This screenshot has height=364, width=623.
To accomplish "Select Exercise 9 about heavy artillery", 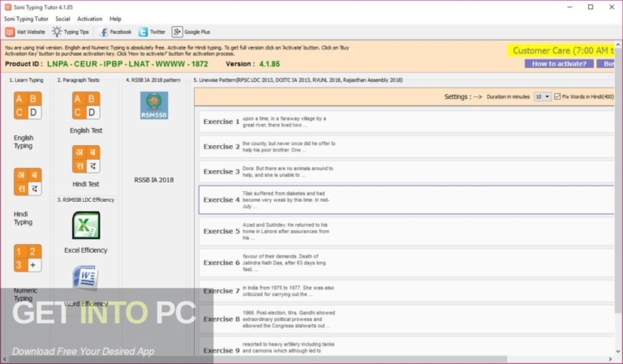I will click(x=406, y=346).
